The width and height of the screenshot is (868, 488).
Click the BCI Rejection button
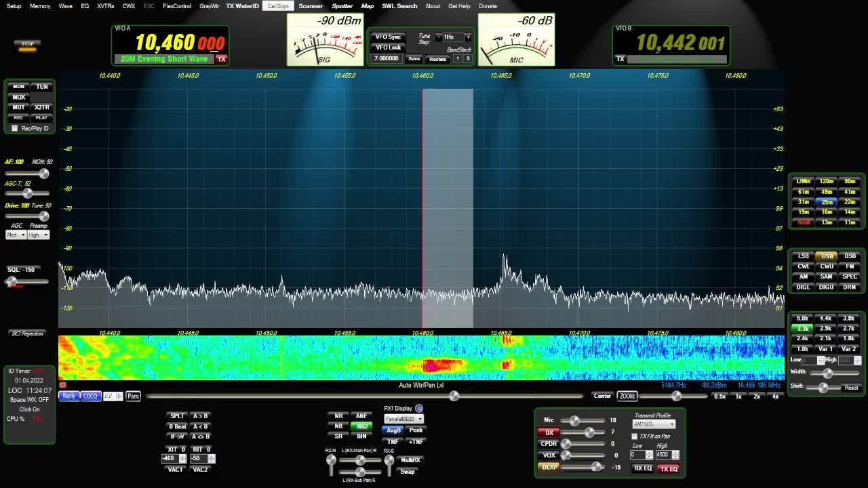pos(27,333)
